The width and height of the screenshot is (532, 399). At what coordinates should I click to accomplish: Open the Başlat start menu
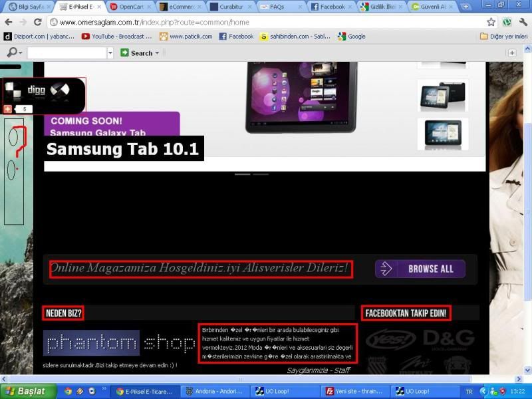(28, 391)
